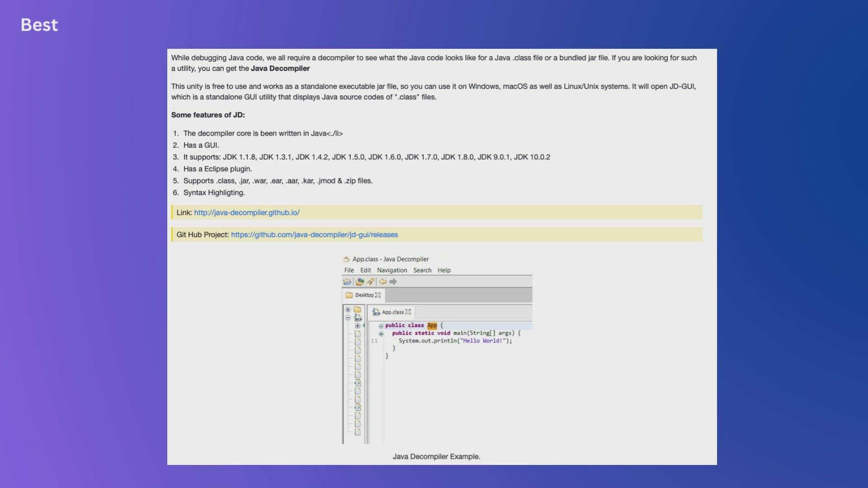Click the Has a GUI list item
This screenshot has width=868, height=488.
click(201, 145)
